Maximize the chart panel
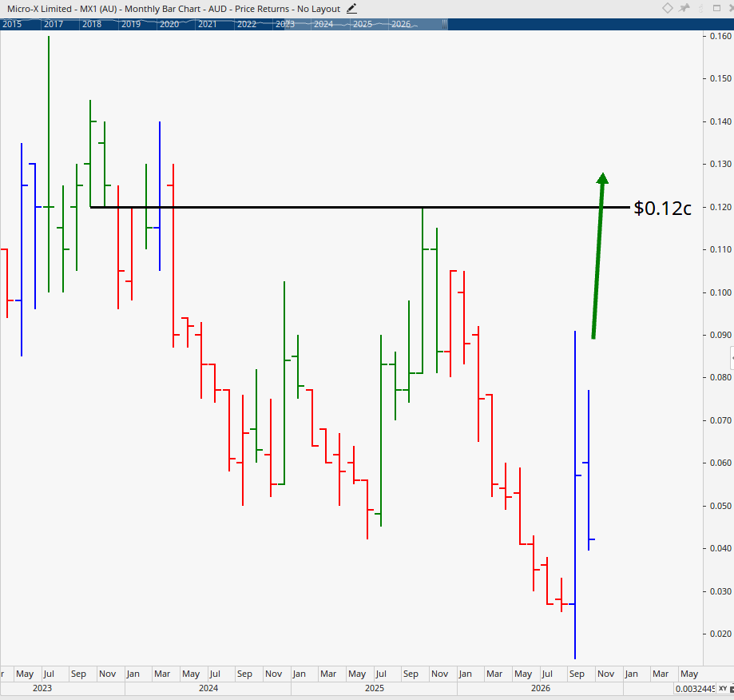 (x=716, y=8)
